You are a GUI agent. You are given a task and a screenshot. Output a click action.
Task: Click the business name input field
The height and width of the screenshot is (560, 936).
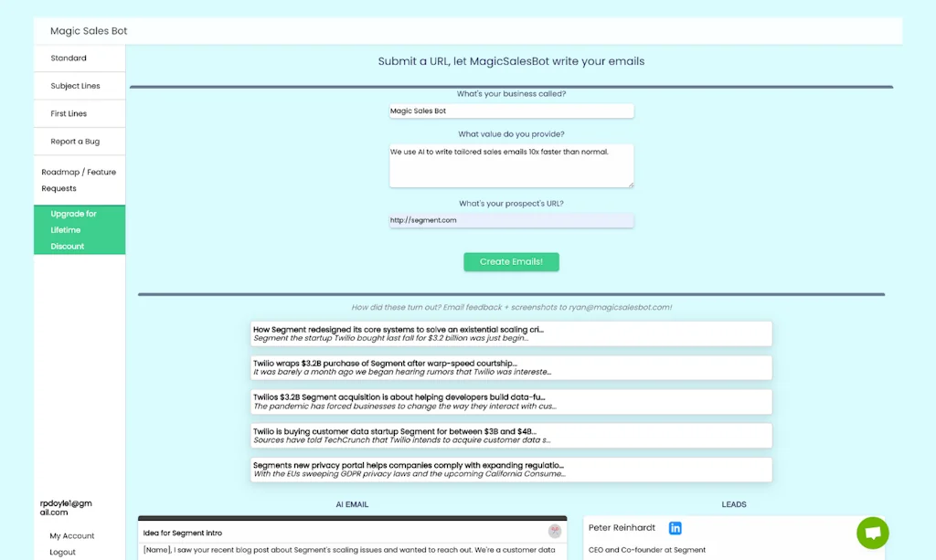coord(511,111)
